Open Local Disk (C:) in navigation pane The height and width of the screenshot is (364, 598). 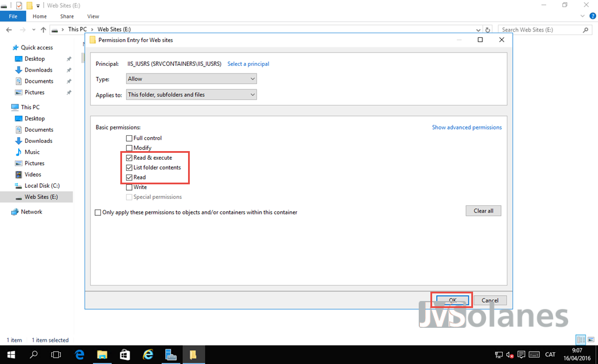(x=42, y=186)
